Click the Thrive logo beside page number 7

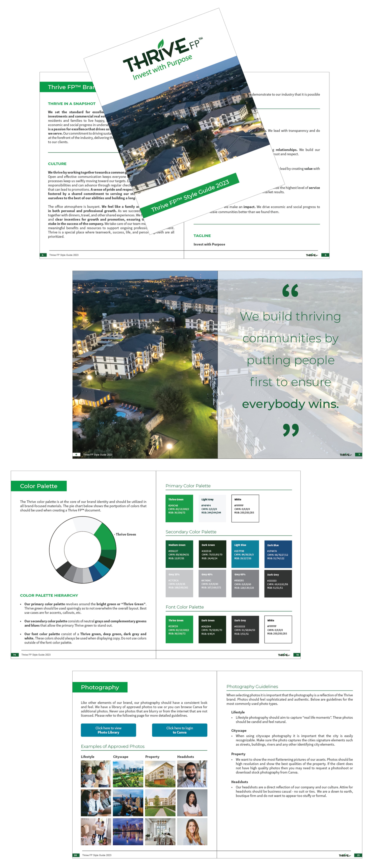pos(345,454)
